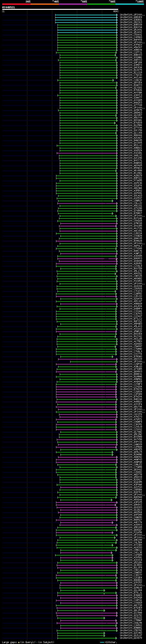
Task: Select hit label UniRef100_A0QKK9
Action: click(131, 382)
